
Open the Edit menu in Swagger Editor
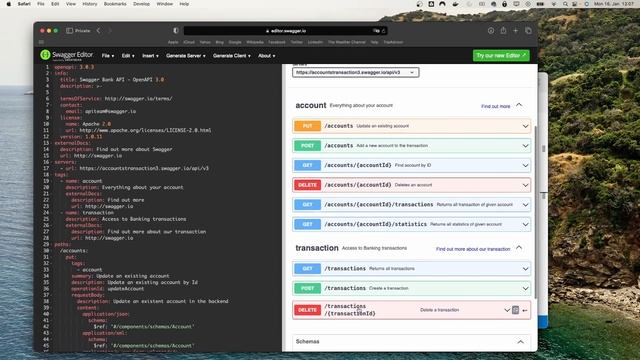tap(128, 56)
